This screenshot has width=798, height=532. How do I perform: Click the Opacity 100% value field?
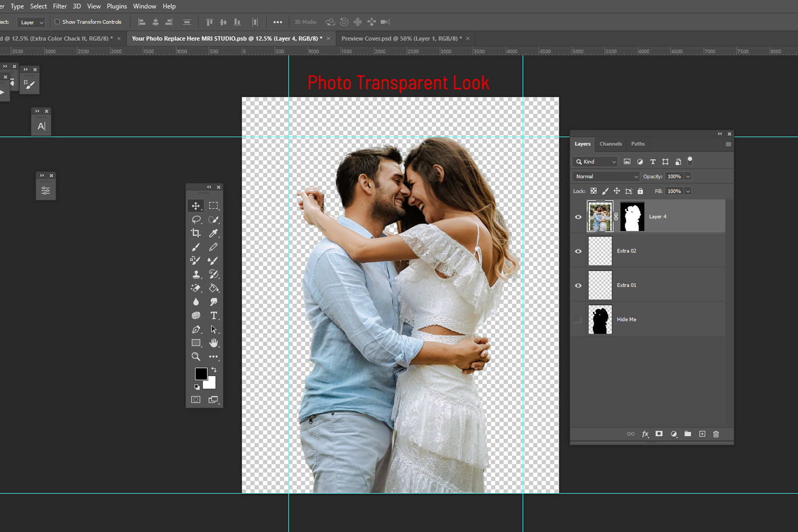(674, 176)
